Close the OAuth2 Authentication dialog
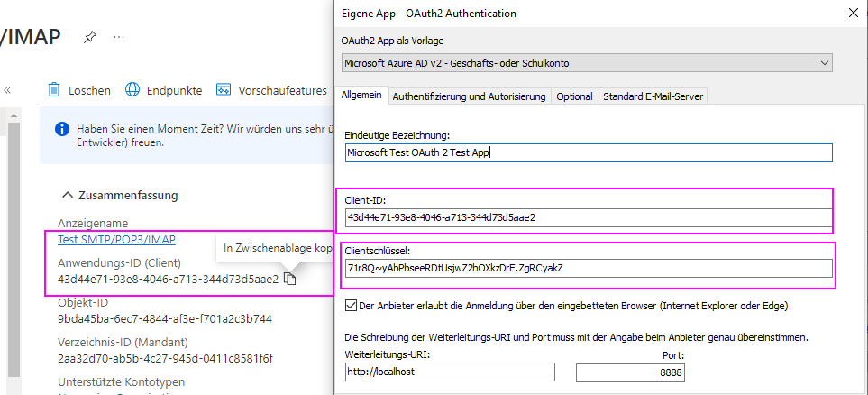 click(853, 14)
